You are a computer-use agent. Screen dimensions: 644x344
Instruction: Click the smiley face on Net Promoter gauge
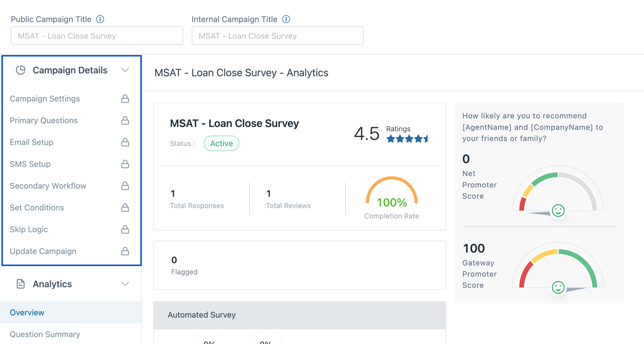(x=558, y=211)
